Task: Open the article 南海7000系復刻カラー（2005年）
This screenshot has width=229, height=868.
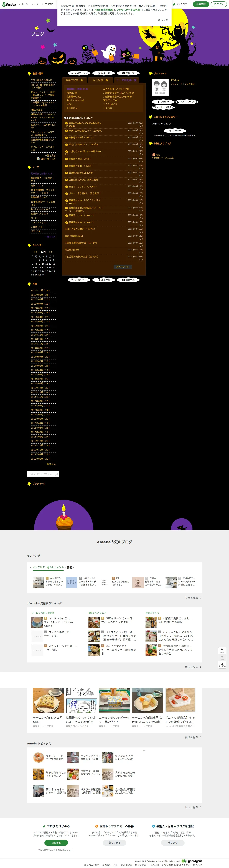Action: point(86,131)
